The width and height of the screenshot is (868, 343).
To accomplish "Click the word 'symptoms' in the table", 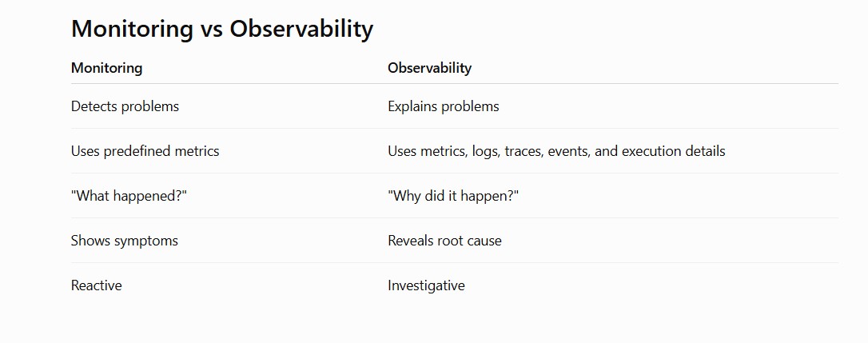I will coord(146,241).
